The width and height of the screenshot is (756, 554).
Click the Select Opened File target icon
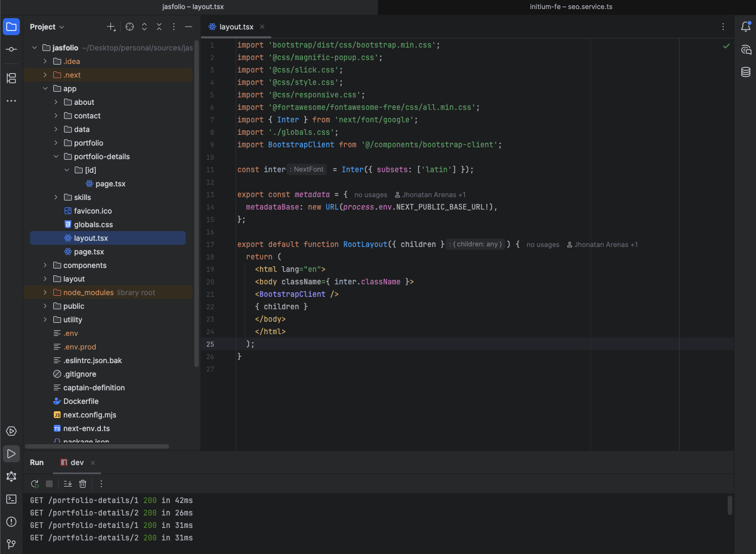tap(130, 27)
